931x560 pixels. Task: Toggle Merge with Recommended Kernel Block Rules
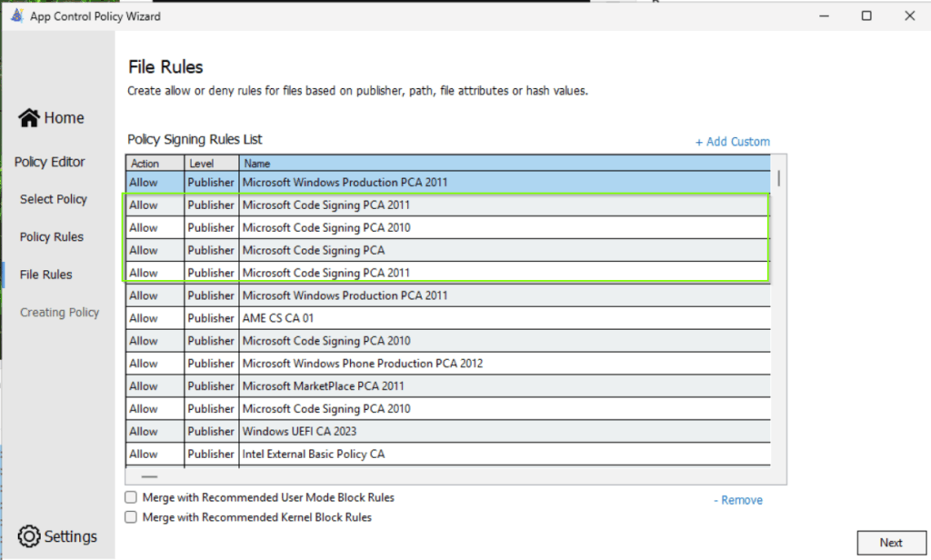pyautogui.click(x=131, y=517)
